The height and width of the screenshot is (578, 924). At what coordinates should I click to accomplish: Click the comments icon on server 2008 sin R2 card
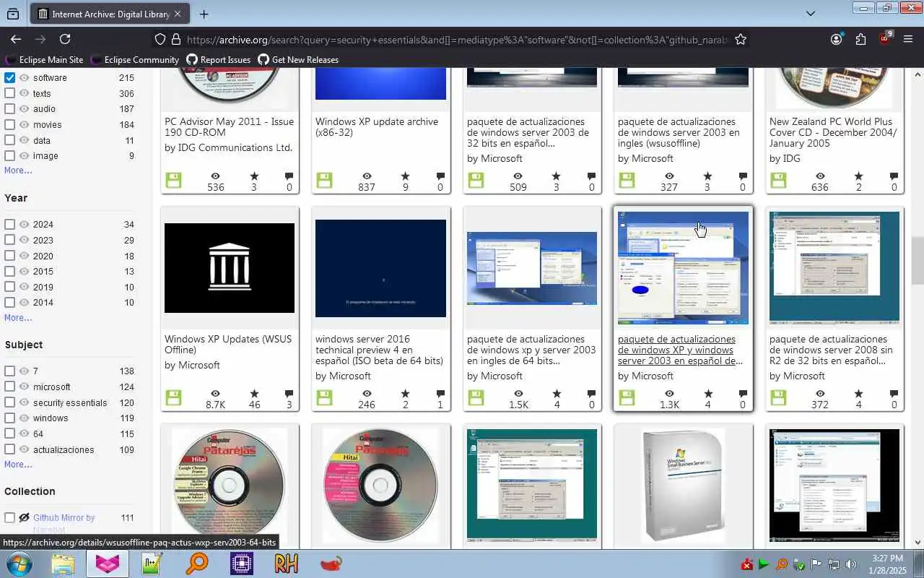click(x=894, y=394)
